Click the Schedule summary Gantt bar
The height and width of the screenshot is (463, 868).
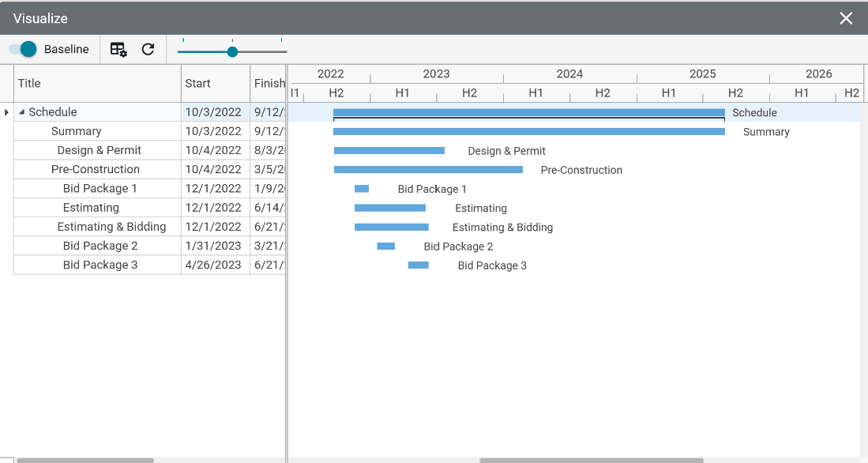coord(528,113)
